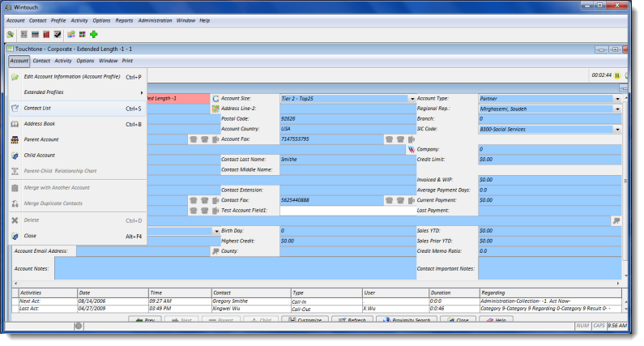The height and width of the screenshot is (346, 644).
Task: Click the Google icon beside Account Size
Action: tap(215, 99)
